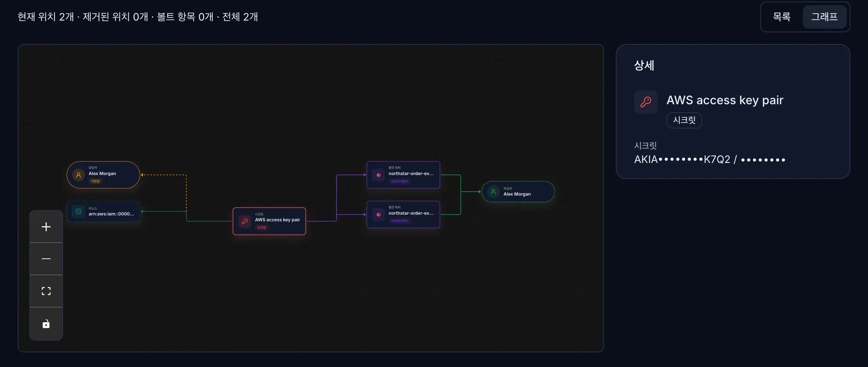The width and height of the screenshot is (868, 367).
Task: Select the Alex Morgan owner node
Action: point(103,175)
